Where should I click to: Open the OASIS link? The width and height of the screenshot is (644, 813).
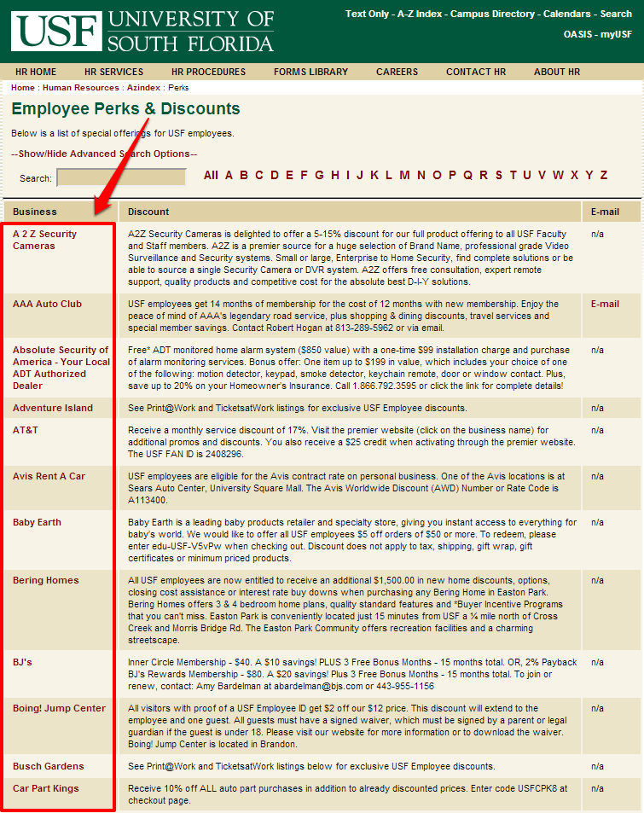click(577, 34)
